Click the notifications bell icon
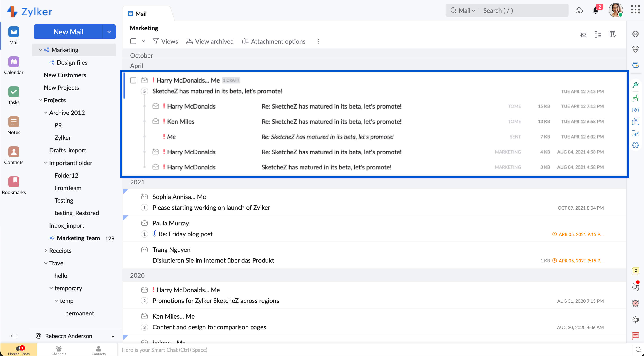The height and width of the screenshot is (356, 644). coord(596,11)
